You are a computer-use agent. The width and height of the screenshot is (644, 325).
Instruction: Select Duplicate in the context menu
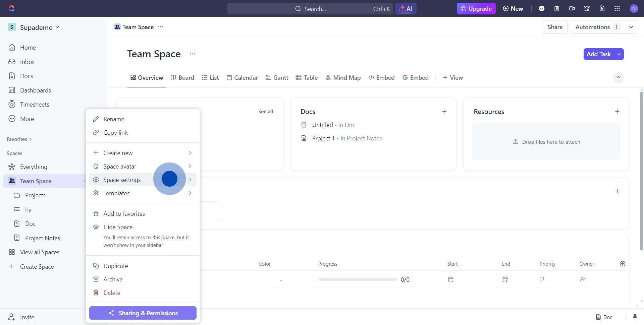115,266
